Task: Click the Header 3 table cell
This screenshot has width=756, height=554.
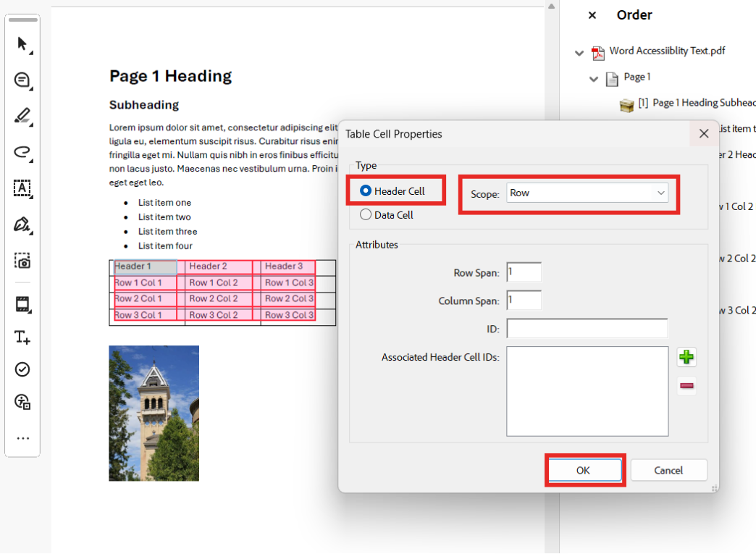Action: (288, 266)
